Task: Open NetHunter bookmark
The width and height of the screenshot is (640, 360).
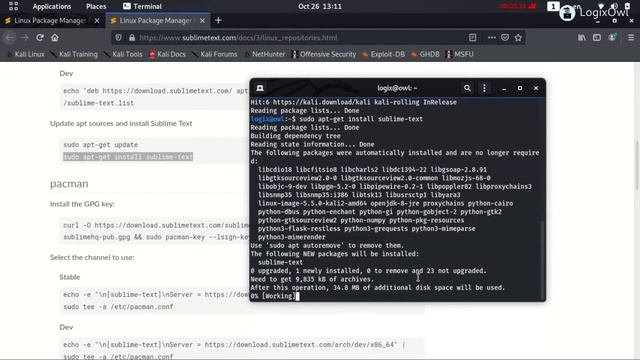Action: (x=264, y=54)
